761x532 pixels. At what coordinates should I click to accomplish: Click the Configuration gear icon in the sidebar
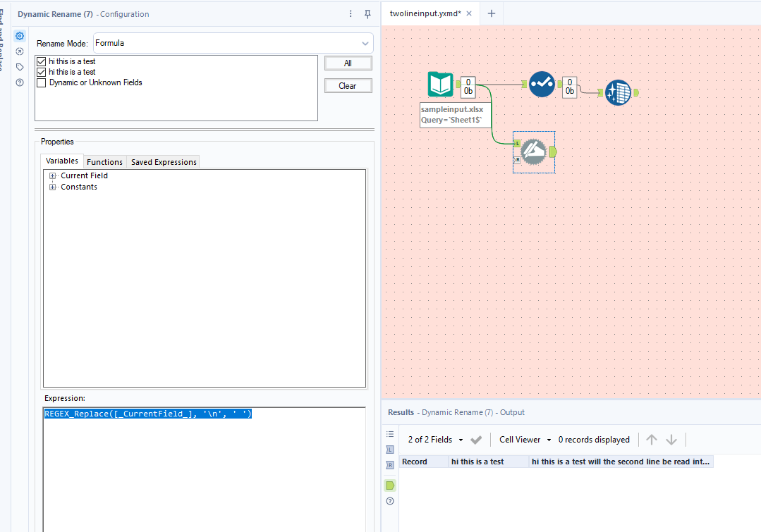20,35
